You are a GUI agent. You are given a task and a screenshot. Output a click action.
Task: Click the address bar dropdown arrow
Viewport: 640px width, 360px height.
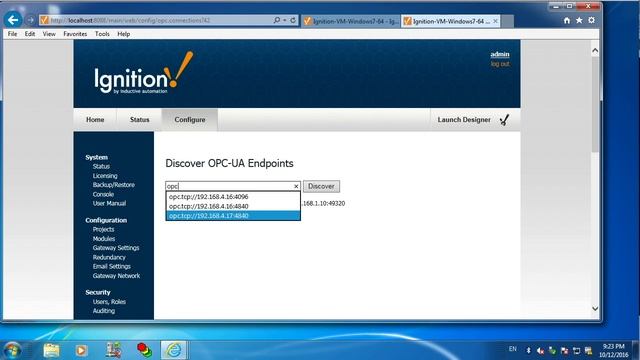point(284,20)
